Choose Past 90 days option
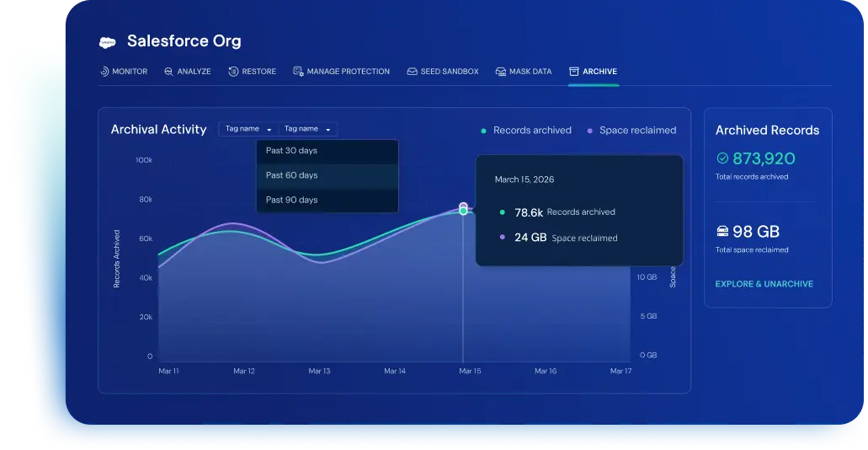Screen dimensions: 868x450 327,200
